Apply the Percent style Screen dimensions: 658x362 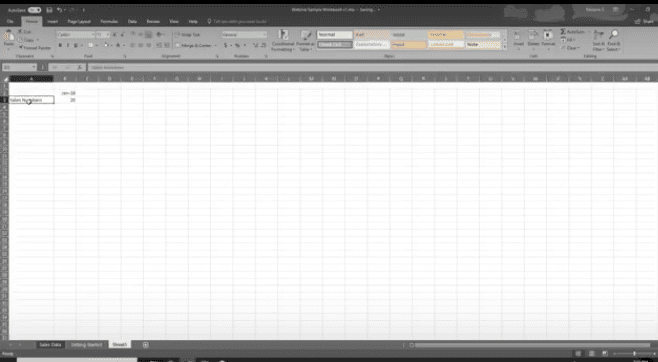coord(238,45)
